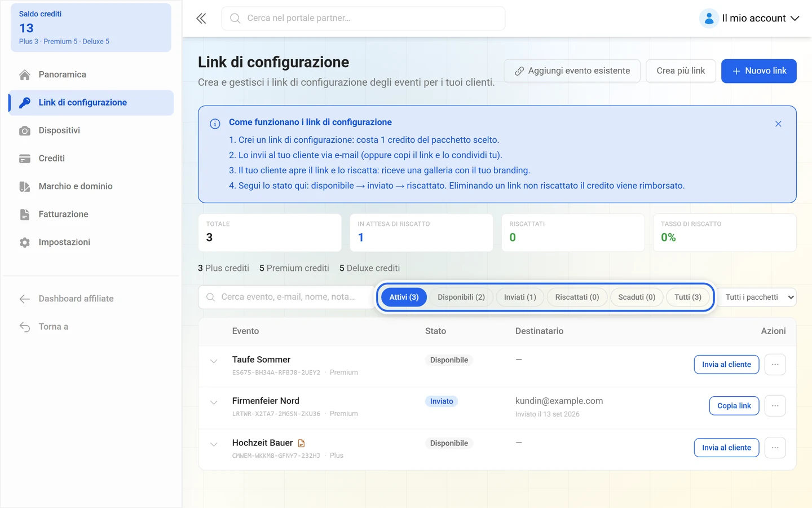This screenshot has width=812, height=508.
Task: Select the Scaduti (0) filter
Action: 637,297
